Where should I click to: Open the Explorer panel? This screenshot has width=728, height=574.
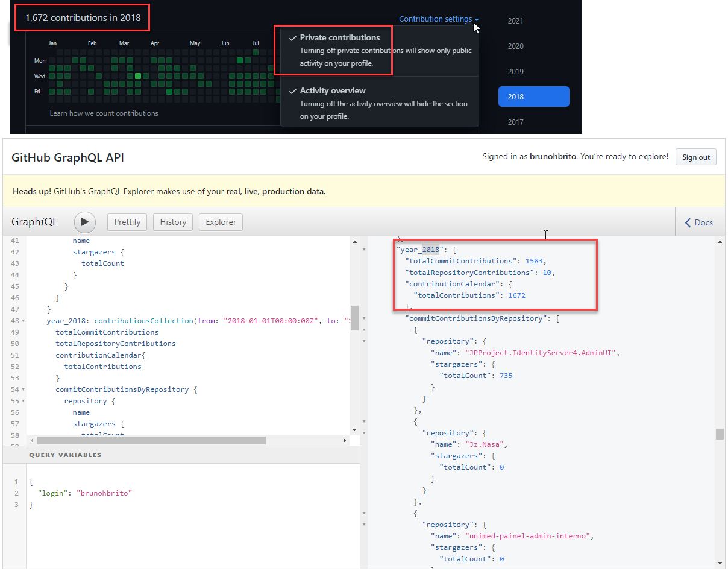pos(221,222)
